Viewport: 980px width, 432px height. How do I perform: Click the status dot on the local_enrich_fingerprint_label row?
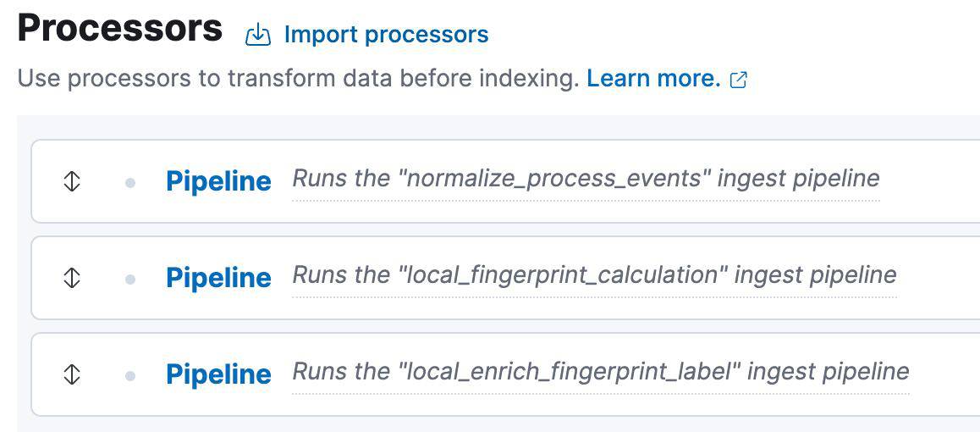(129, 374)
